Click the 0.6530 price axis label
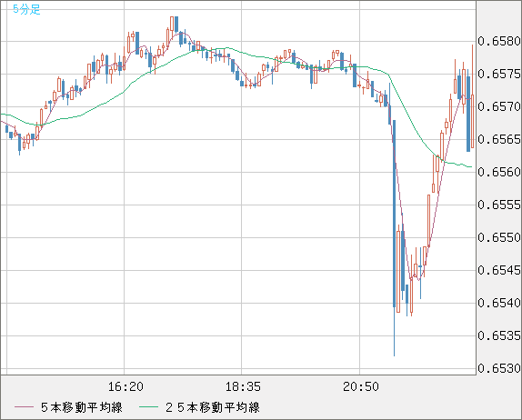522x420 pixels. tap(499, 368)
